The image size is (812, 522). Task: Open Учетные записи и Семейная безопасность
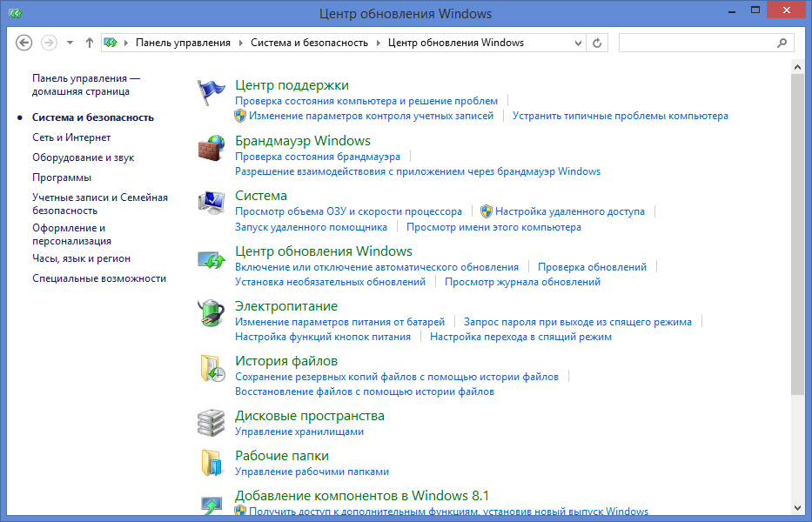[100, 204]
